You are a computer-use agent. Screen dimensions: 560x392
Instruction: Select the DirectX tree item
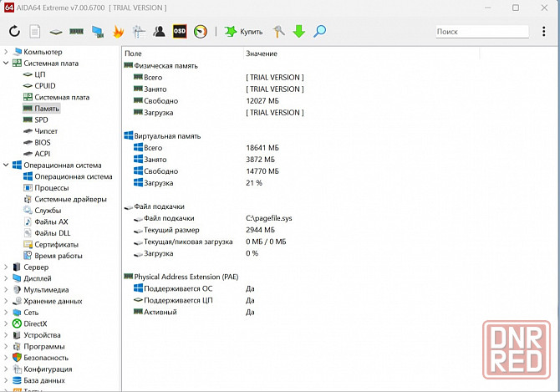35,323
